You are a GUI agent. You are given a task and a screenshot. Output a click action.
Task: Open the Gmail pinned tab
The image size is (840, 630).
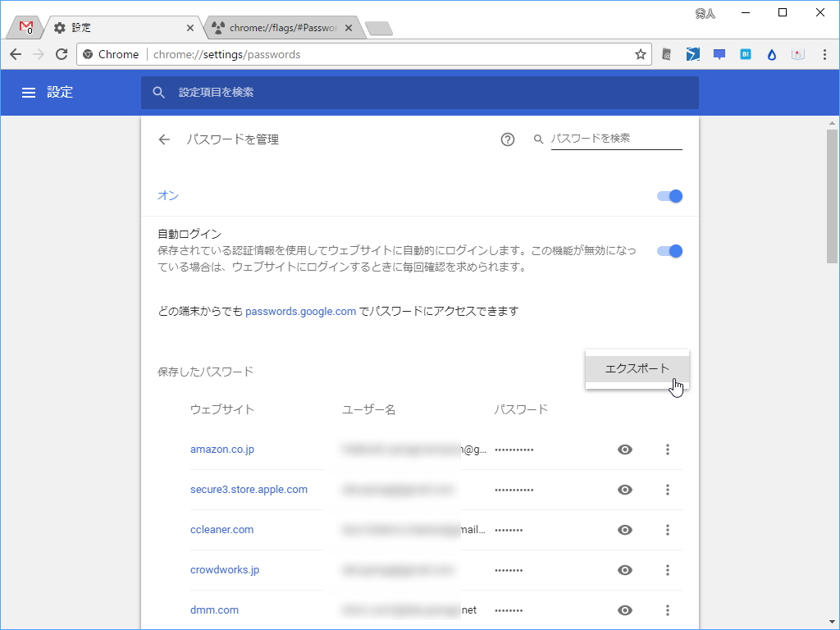tap(25, 27)
